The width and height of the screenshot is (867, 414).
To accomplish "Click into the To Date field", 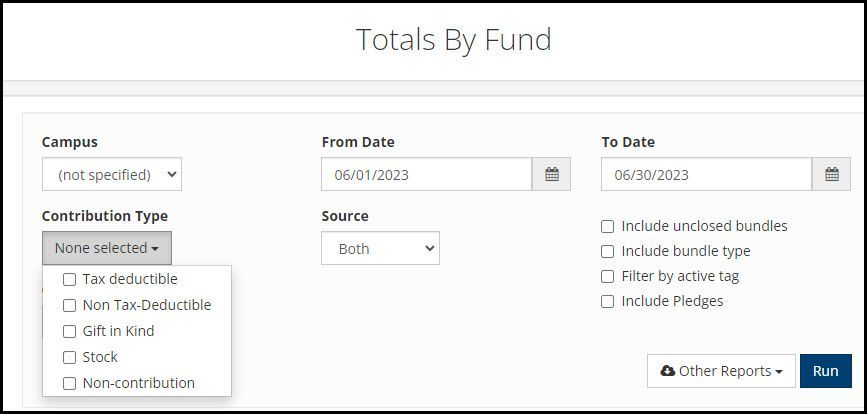I will pyautogui.click(x=706, y=175).
